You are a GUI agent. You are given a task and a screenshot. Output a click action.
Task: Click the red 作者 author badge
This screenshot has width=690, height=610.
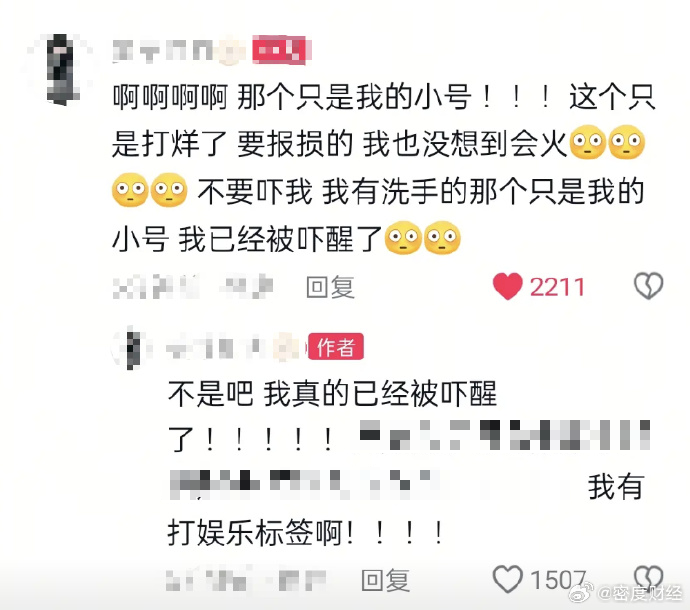pyautogui.click(x=336, y=347)
